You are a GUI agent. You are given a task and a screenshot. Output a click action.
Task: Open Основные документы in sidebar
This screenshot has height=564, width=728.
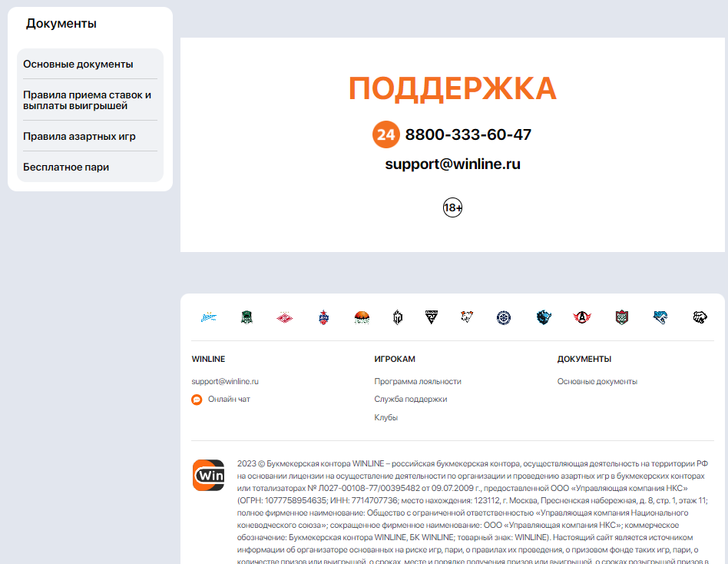90,64
